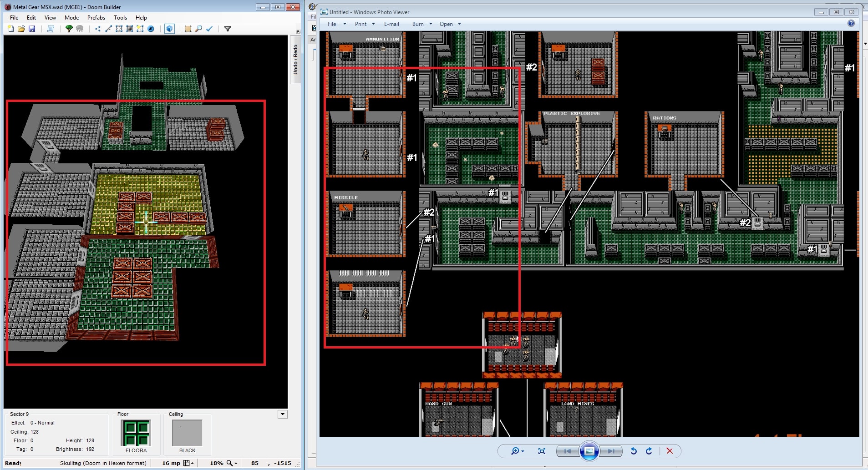The height and width of the screenshot is (470, 868).
Task: Click the blue round arrow icon in toolbar
Action: pos(151,29)
